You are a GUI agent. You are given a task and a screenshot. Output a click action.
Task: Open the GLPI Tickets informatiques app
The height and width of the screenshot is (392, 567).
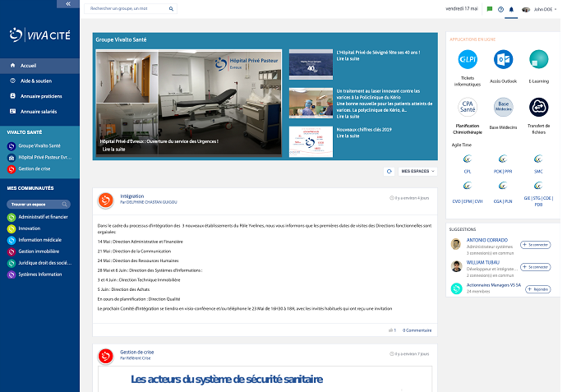(468, 60)
